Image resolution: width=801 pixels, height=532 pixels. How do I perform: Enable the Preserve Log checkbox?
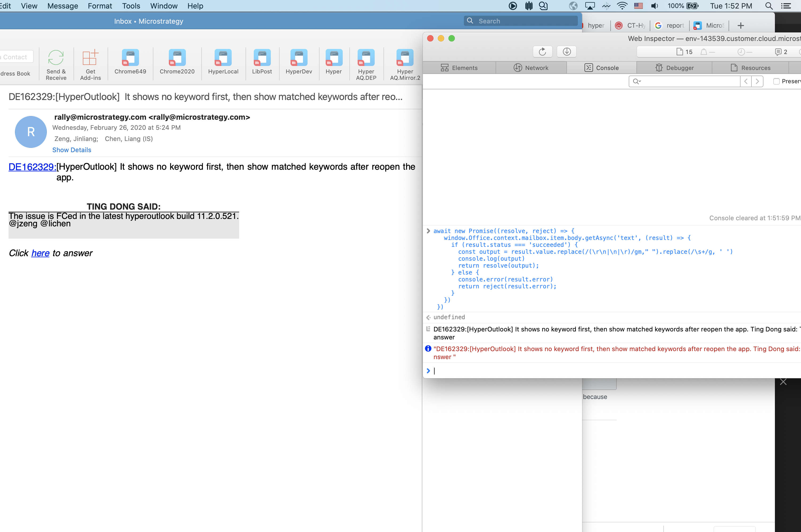[x=776, y=81]
